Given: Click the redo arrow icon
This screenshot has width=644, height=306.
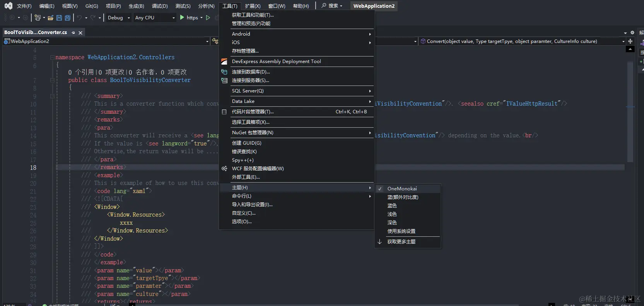Looking at the screenshot, I should tap(93, 18).
